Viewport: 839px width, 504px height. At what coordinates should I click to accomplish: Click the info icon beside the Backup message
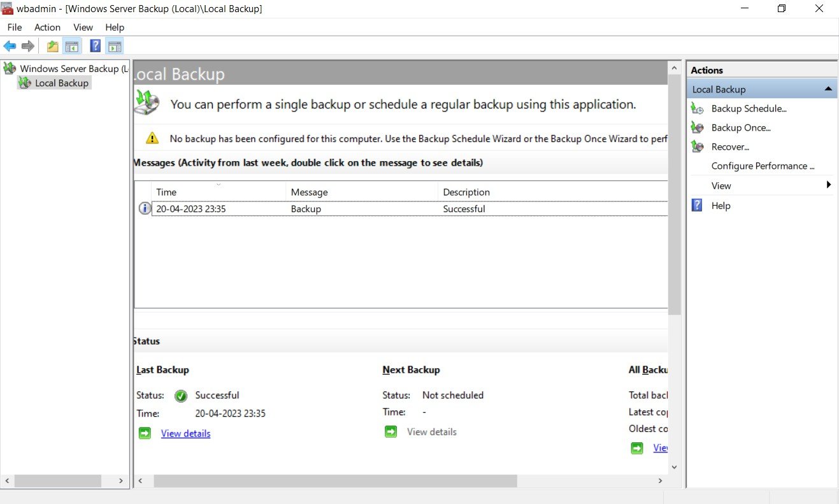tap(145, 208)
